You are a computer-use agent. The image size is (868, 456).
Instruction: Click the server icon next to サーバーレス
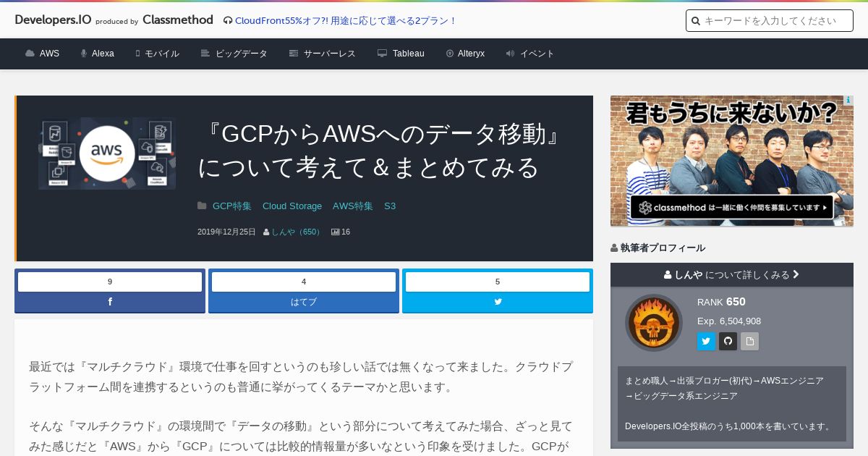point(294,54)
